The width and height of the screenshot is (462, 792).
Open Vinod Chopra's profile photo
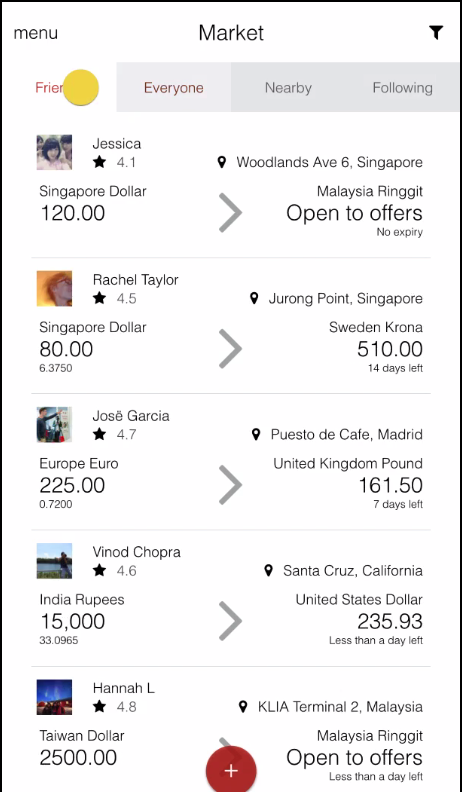point(54,561)
